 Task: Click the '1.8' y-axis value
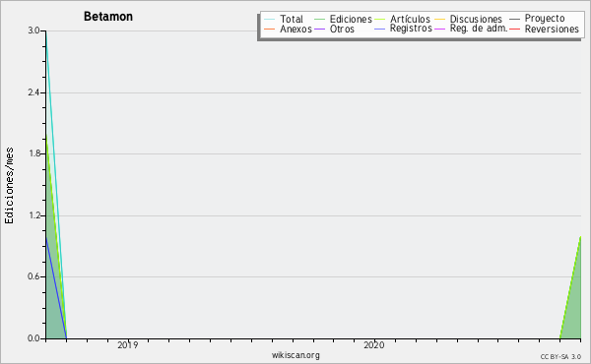click(x=33, y=153)
